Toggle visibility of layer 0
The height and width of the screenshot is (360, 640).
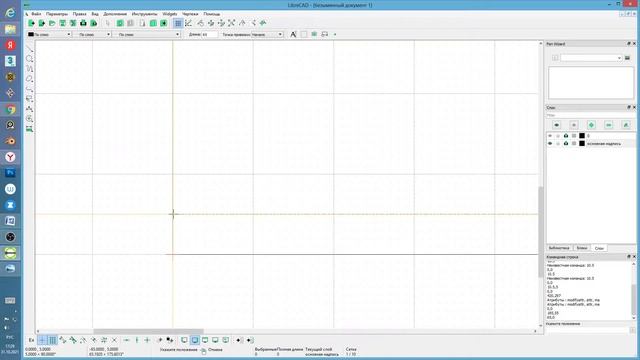550,136
